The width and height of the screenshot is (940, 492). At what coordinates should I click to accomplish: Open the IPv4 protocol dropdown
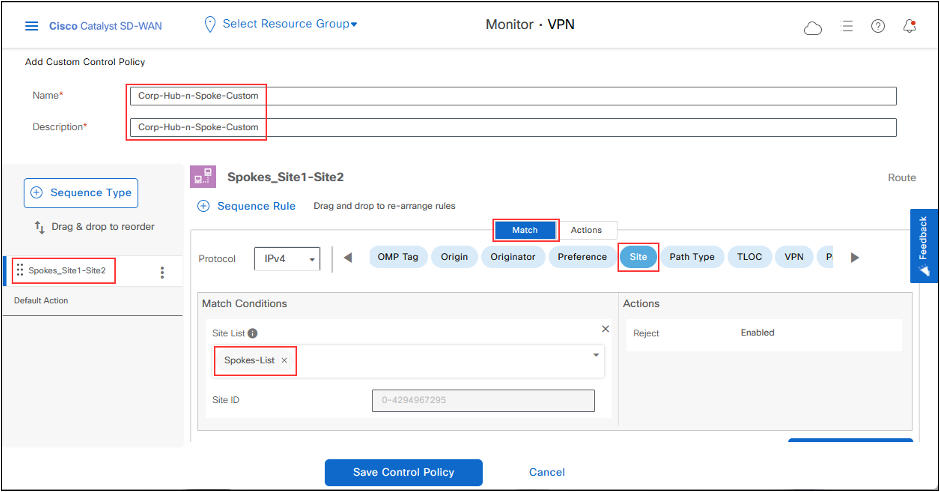pyautogui.click(x=286, y=258)
